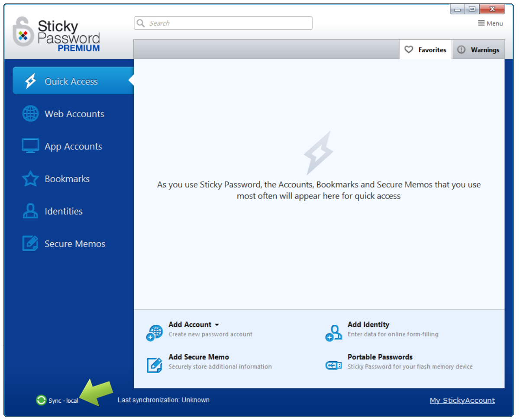Switch to the Warnings tab
The height and width of the screenshot is (420, 523).
coord(478,50)
